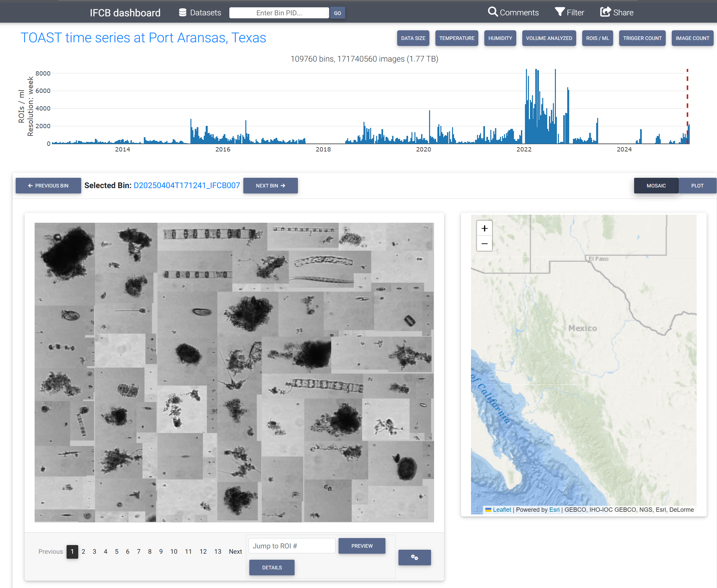Focus the Jump to ROI # field
Viewport: 717px width, 588px height.
click(292, 546)
